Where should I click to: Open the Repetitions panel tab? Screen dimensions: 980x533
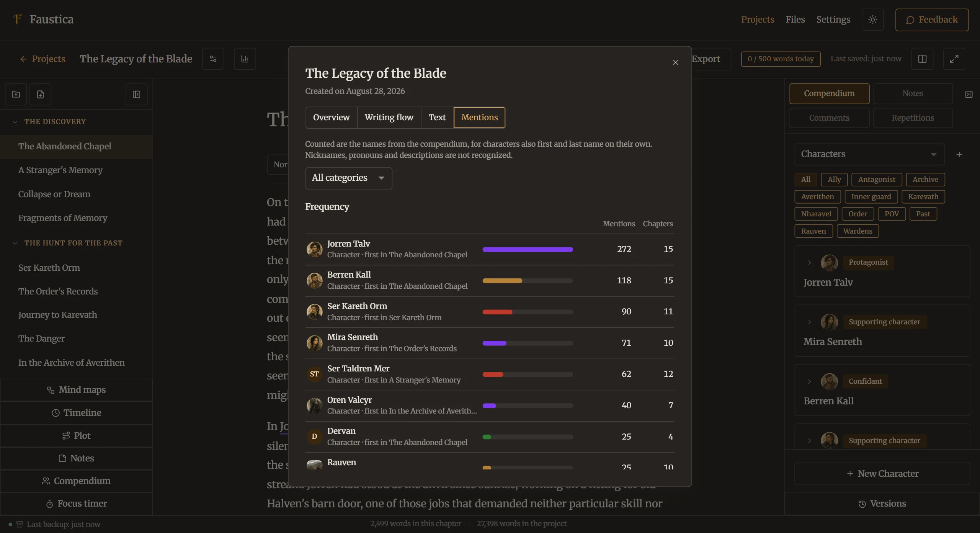(913, 118)
